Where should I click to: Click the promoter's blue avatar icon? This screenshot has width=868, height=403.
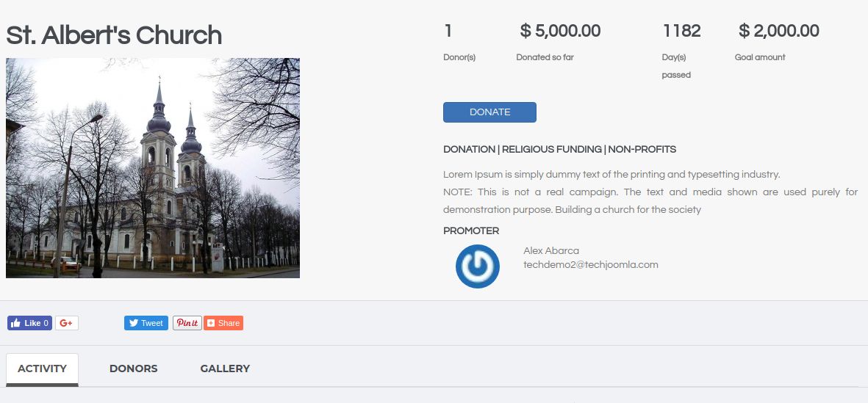click(x=478, y=266)
